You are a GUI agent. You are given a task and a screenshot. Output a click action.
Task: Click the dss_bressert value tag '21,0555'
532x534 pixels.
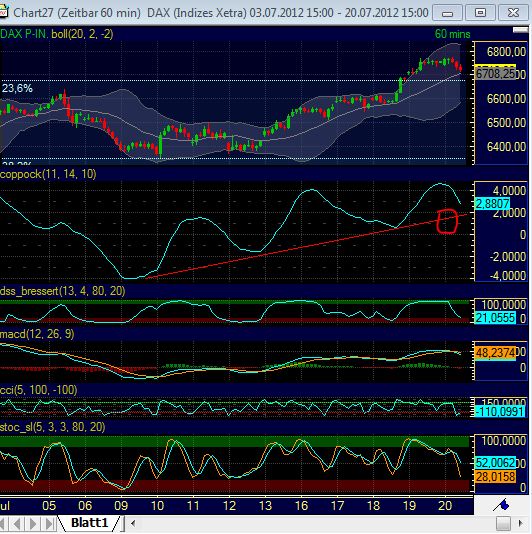point(495,318)
